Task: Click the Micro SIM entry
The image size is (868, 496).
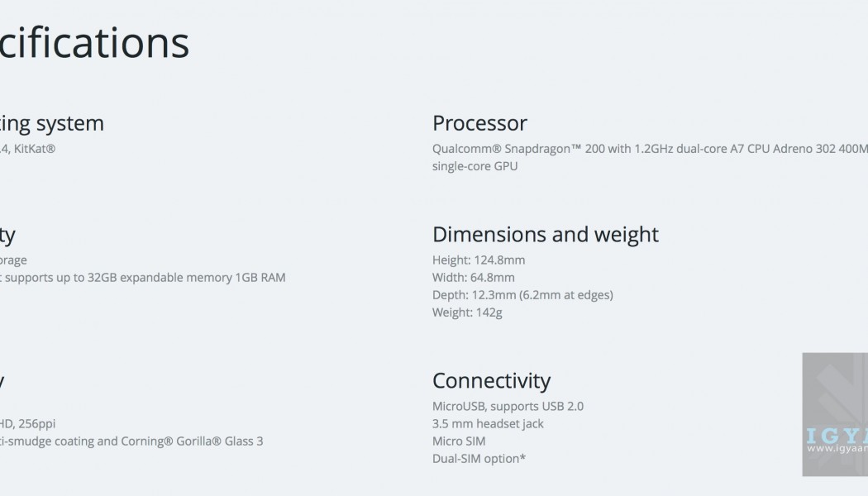Action: [x=459, y=441]
